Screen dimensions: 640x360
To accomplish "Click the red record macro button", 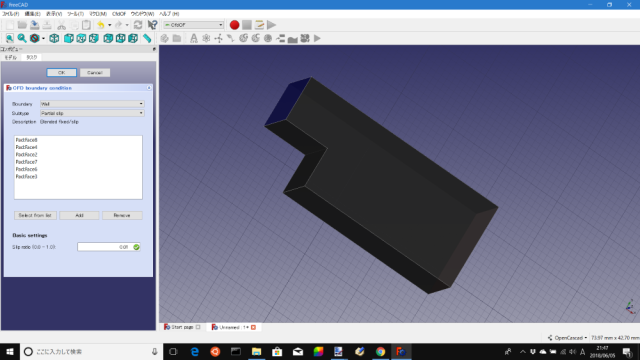I will click(x=234, y=25).
